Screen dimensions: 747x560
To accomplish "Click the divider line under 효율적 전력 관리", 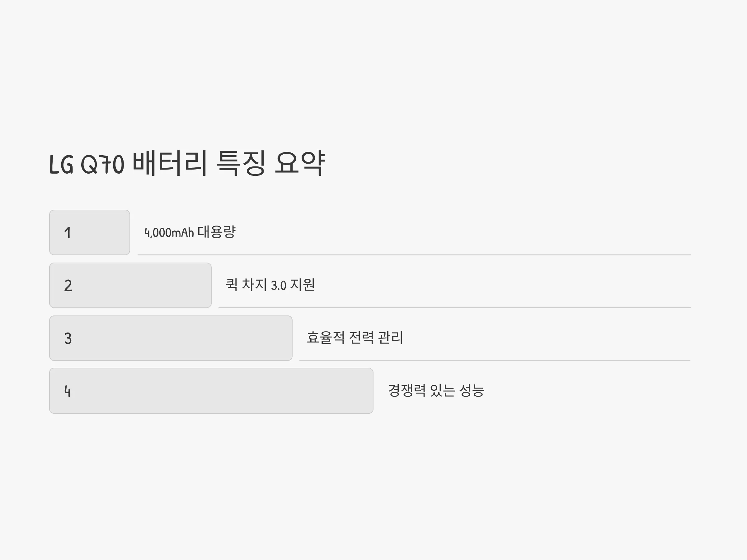I will click(495, 361).
